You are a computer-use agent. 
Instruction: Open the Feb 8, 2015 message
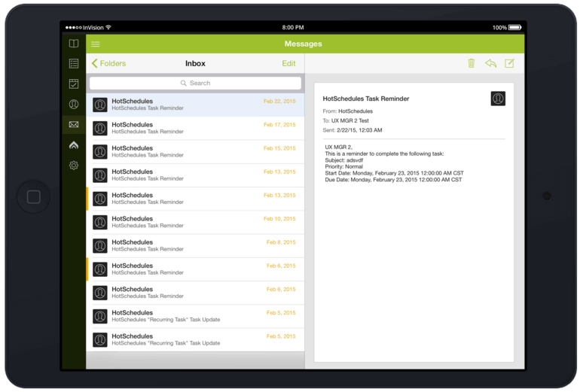195,246
